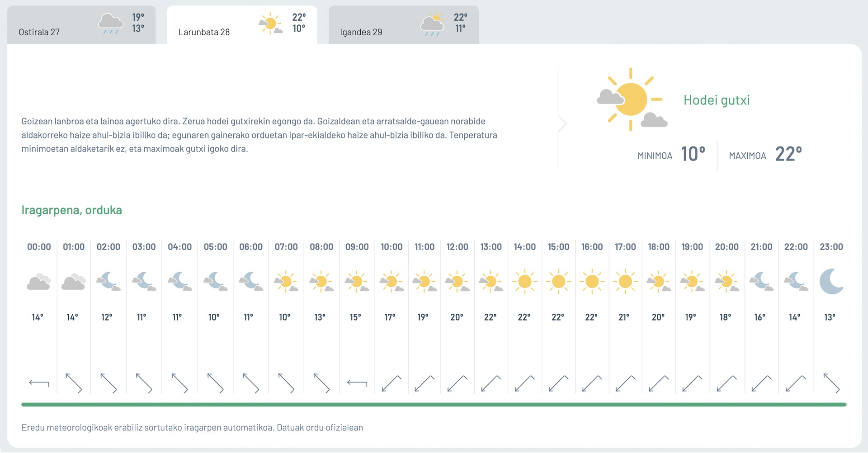Click the Hodei gutxi label
Image resolution: width=868 pixels, height=453 pixels.
(x=717, y=100)
